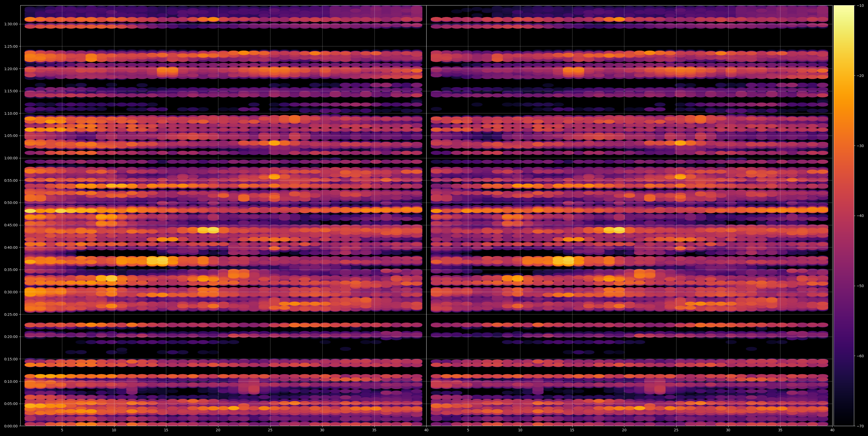Viewport: 868px width, 436px height.
Task: Click x-axis label 35 under left heatmap
Action: [374, 430]
